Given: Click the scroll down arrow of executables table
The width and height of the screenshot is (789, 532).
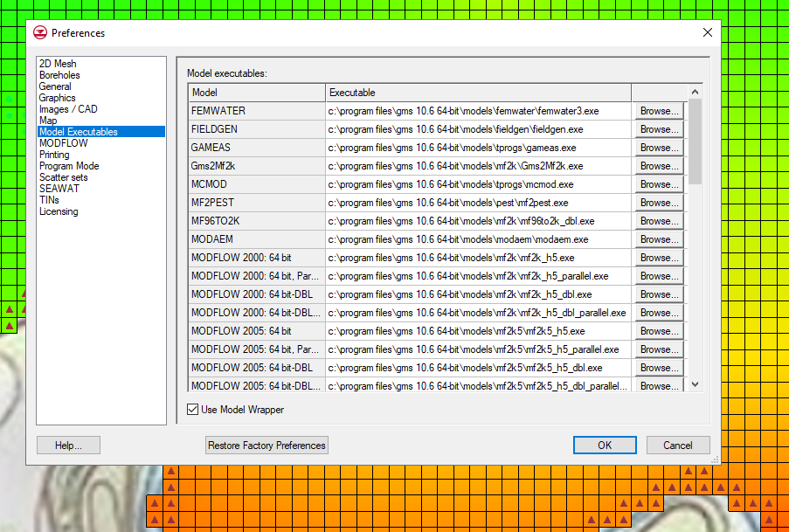Looking at the screenshot, I should point(695,384).
